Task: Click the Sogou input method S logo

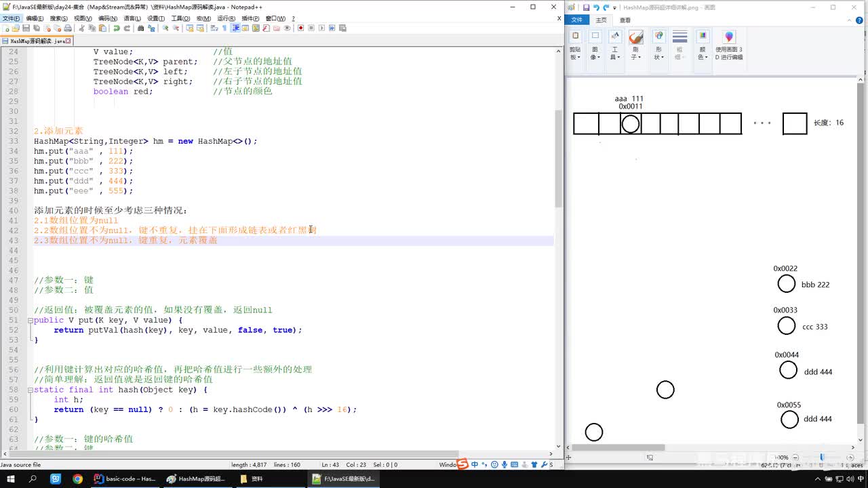Action: (462, 464)
